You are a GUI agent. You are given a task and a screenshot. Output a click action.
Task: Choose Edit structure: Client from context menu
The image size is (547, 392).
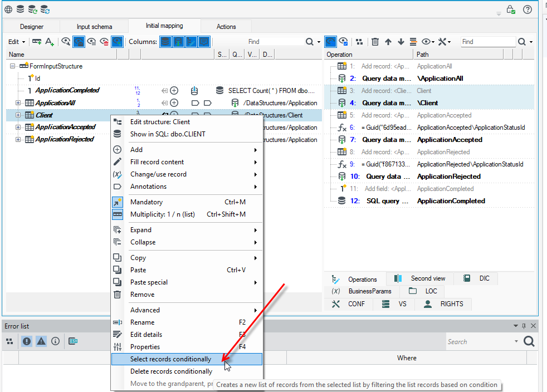(x=187, y=122)
